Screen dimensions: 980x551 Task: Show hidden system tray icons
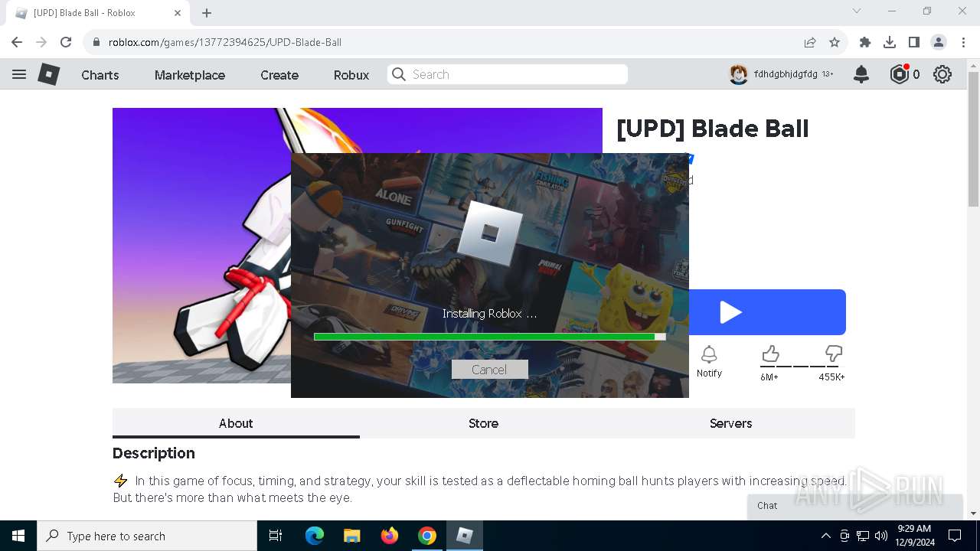point(825,536)
